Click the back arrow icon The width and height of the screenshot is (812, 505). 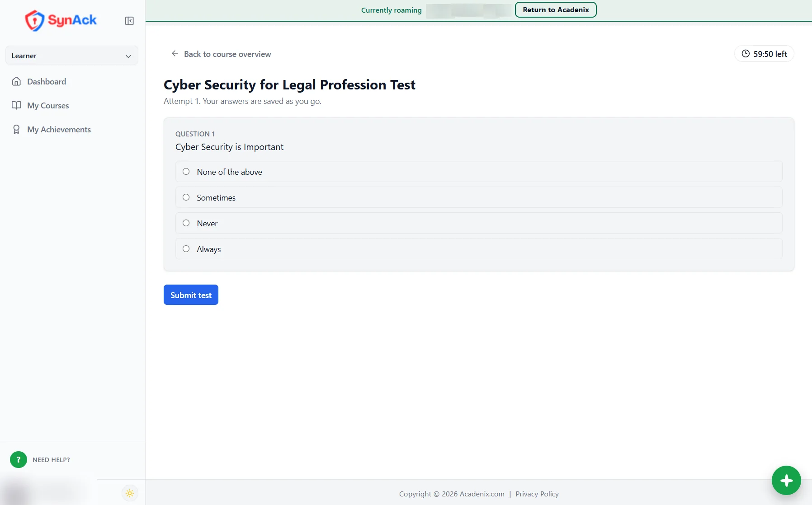pyautogui.click(x=175, y=54)
